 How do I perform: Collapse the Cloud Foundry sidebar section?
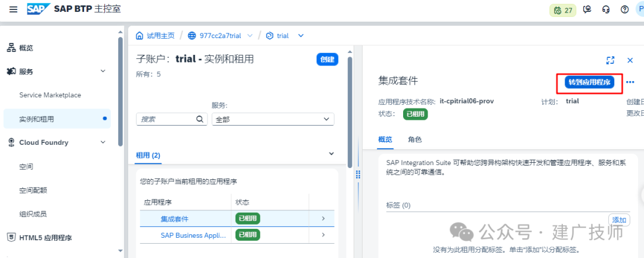coord(103,142)
